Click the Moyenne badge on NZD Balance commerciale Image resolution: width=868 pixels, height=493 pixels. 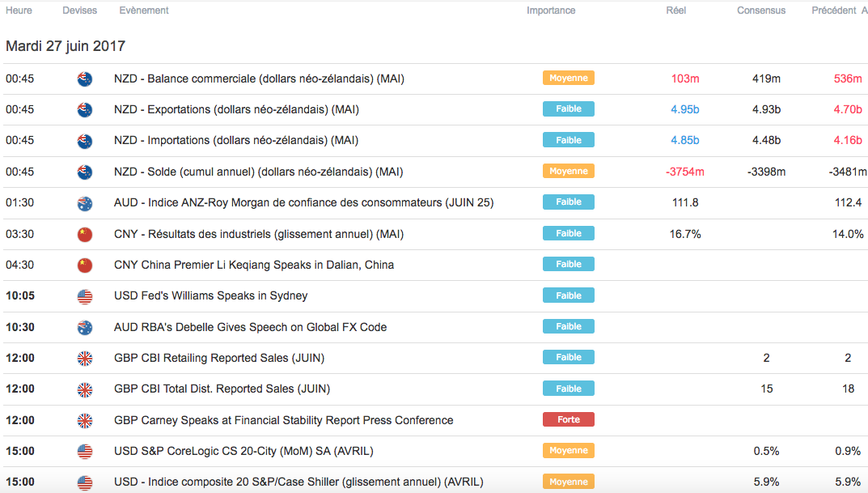click(568, 78)
